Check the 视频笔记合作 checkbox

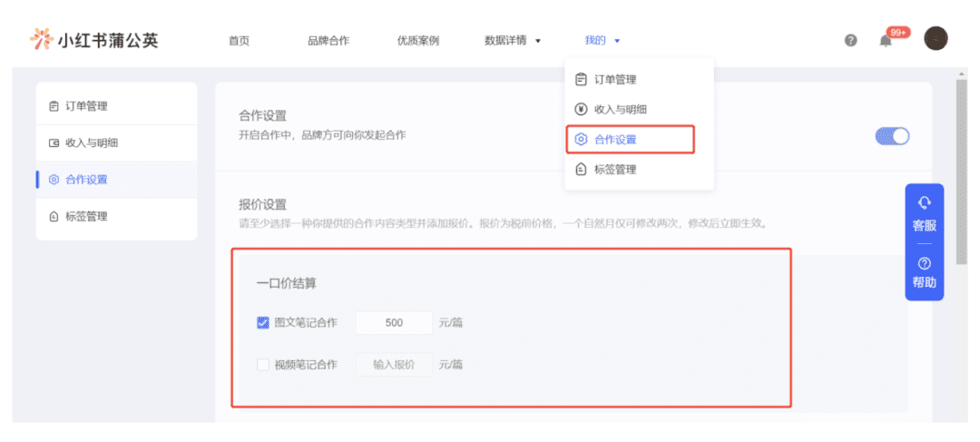point(263,365)
